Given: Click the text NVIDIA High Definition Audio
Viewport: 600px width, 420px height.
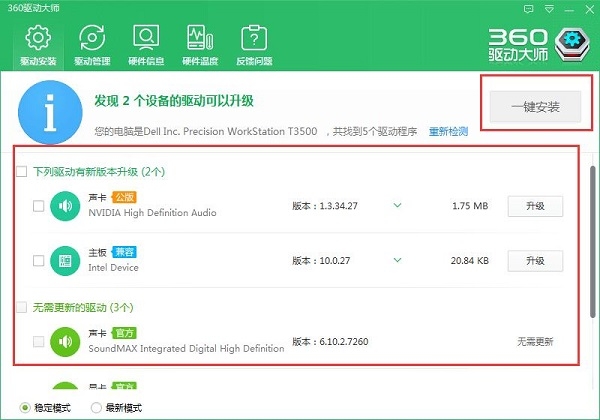Looking at the screenshot, I should pos(152,213).
